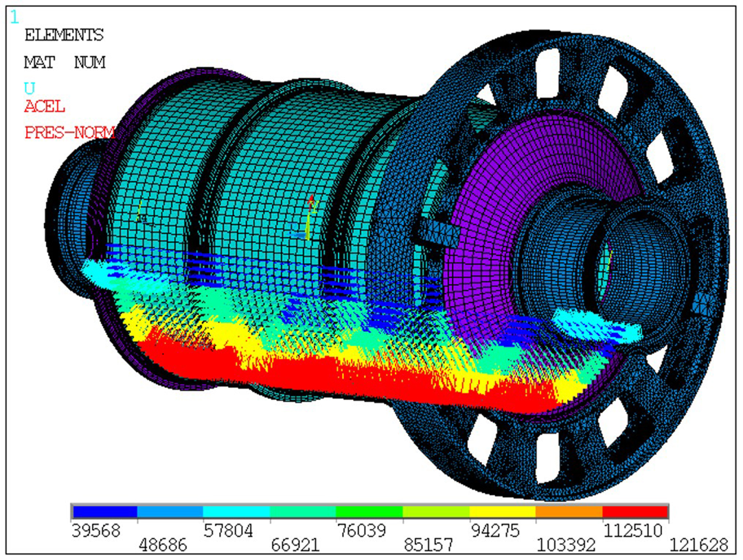Select the 76039 legend value
The height and width of the screenshot is (560, 743).
pos(361,531)
